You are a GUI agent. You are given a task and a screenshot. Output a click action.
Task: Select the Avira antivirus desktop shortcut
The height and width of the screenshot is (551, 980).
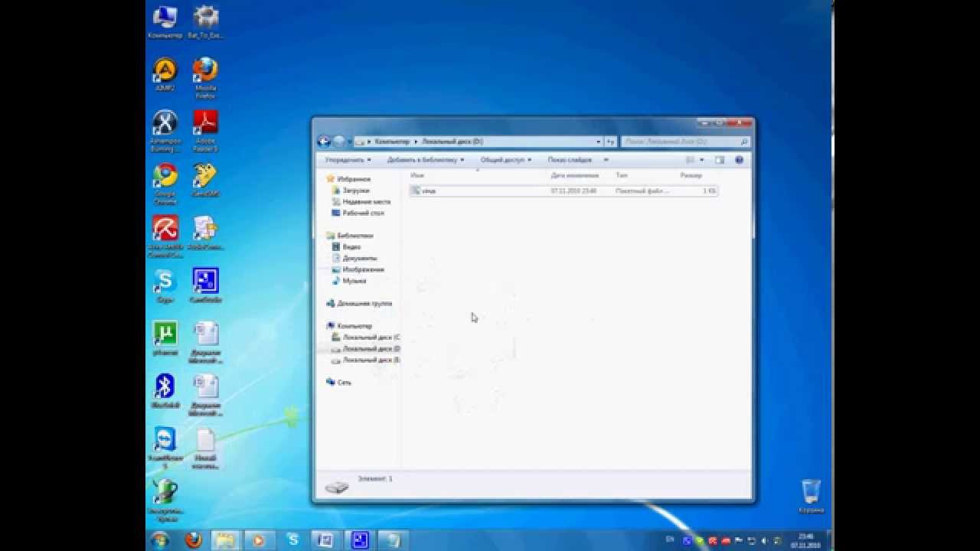pos(165,237)
